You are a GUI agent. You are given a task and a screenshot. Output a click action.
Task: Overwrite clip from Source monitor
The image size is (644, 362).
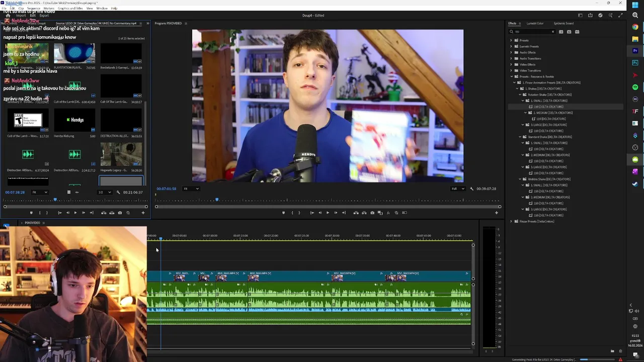pyautogui.click(x=112, y=213)
